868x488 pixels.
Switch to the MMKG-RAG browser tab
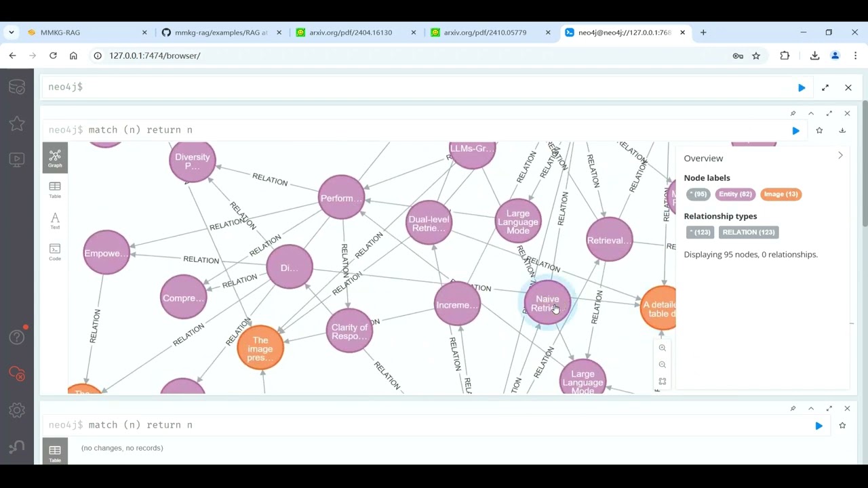coord(87,33)
